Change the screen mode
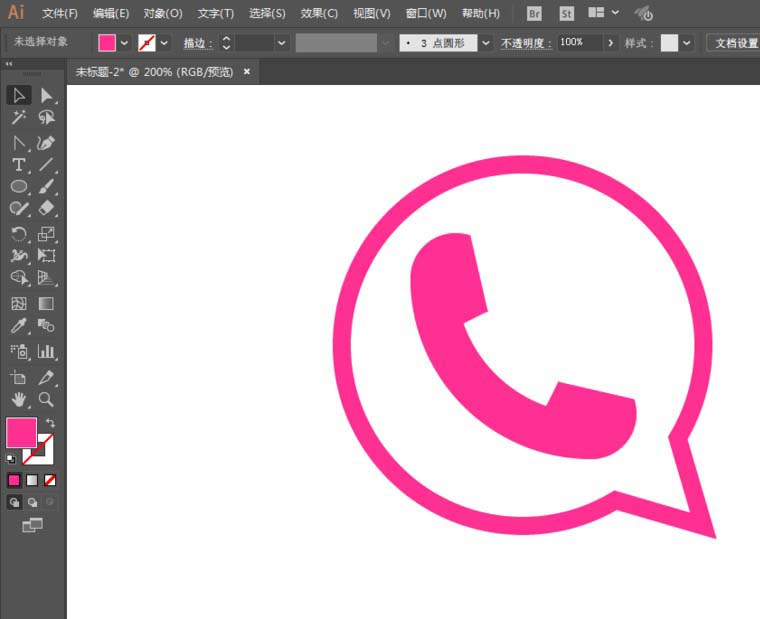Screen dimensions: 760x619 click(32, 524)
